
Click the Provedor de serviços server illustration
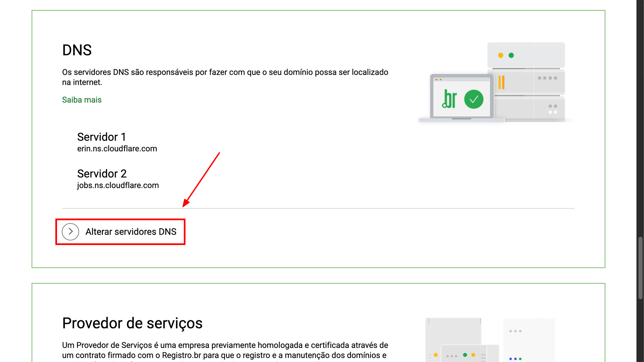(x=490, y=340)
